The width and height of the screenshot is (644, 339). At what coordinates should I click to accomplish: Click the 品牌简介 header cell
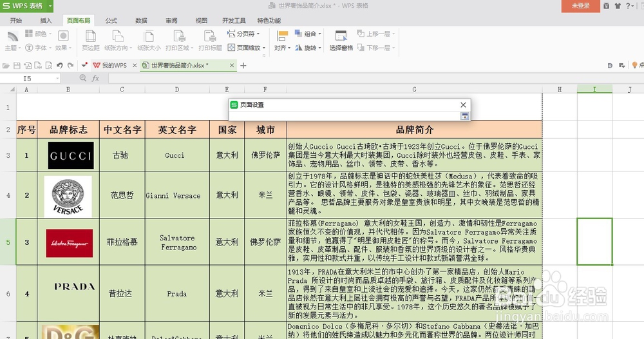click(x=414, y=130)
